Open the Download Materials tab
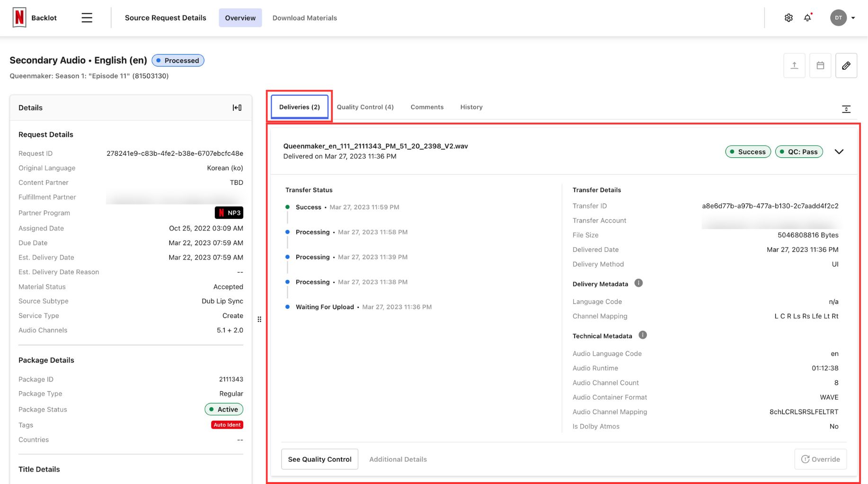Screen dimensions: 868x484 click(x=305, y=18)
